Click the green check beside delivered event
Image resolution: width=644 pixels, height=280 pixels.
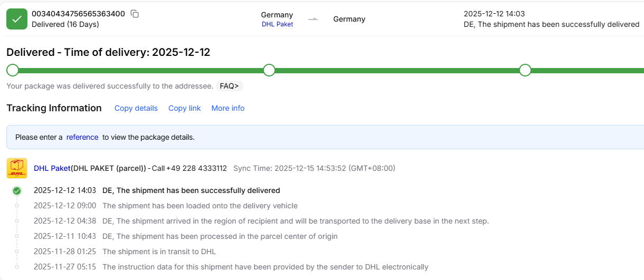[17, 191]
